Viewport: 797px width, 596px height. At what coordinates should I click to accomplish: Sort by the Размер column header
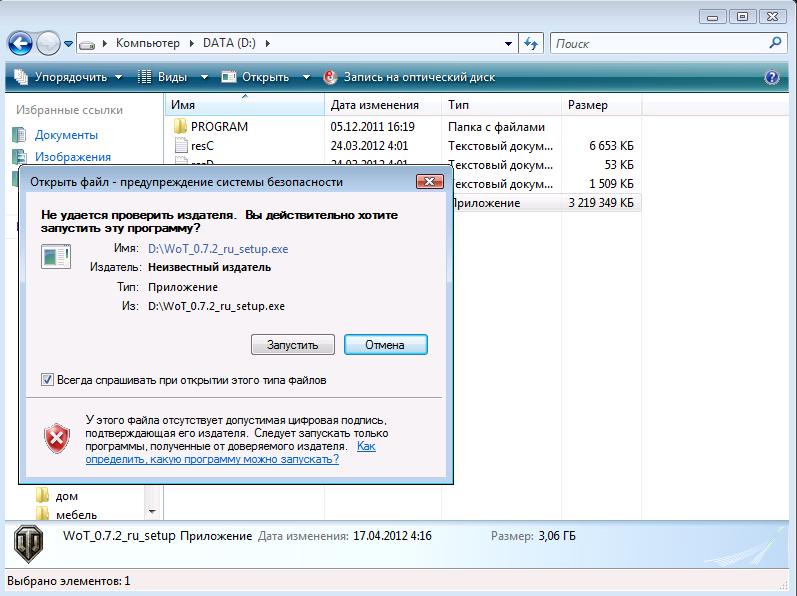tap(602, 105)
